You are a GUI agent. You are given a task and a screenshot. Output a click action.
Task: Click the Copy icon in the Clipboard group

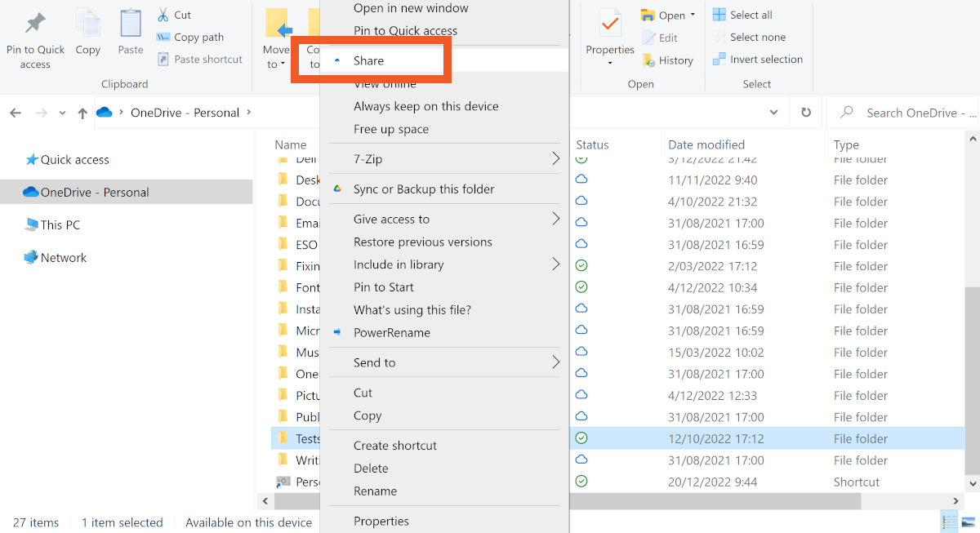click(87, 23)
